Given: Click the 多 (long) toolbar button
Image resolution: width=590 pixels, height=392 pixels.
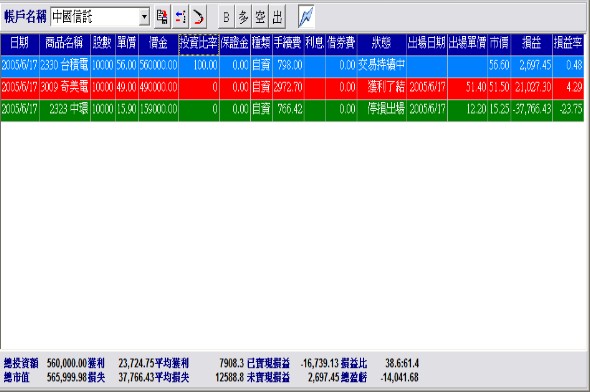Looking at the screenshot, I should pos(243,17).
